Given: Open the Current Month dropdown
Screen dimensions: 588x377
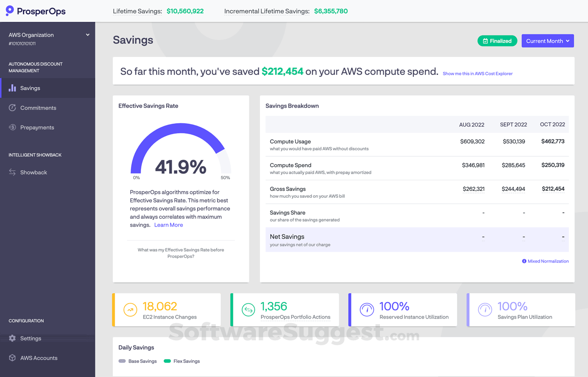Looking at the screenshot, I should pos(548,40).
